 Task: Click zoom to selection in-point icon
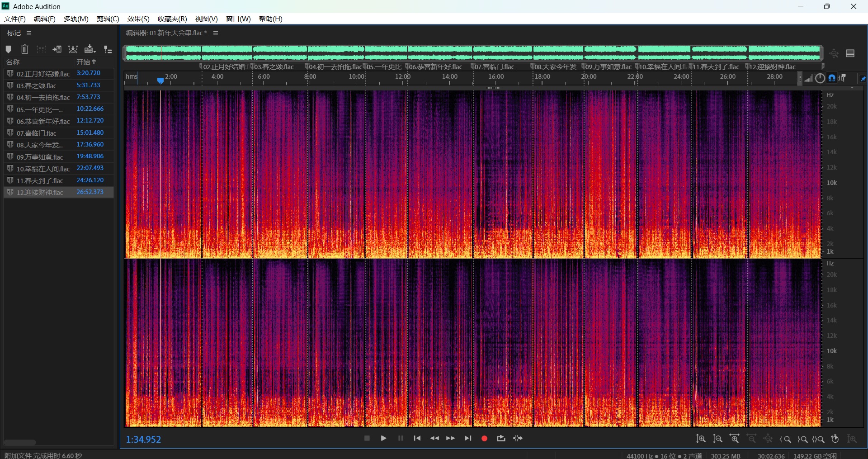point(785,439)
